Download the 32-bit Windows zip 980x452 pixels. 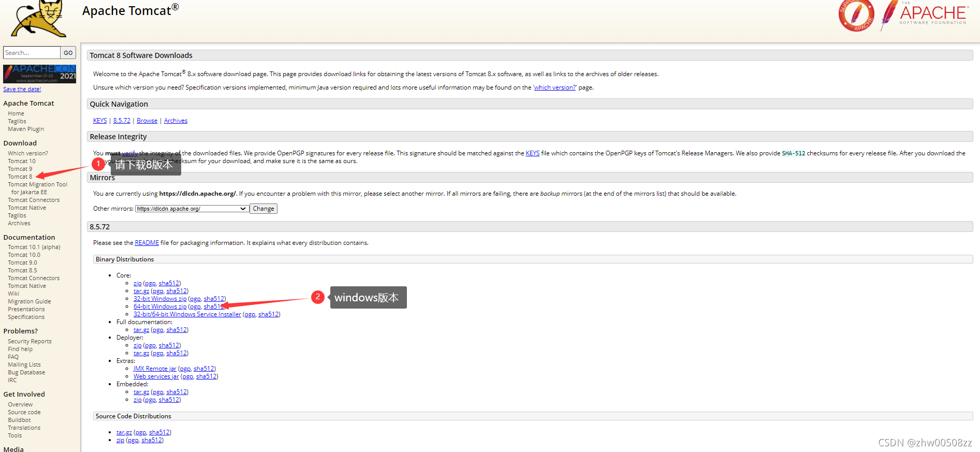point(160,299)
